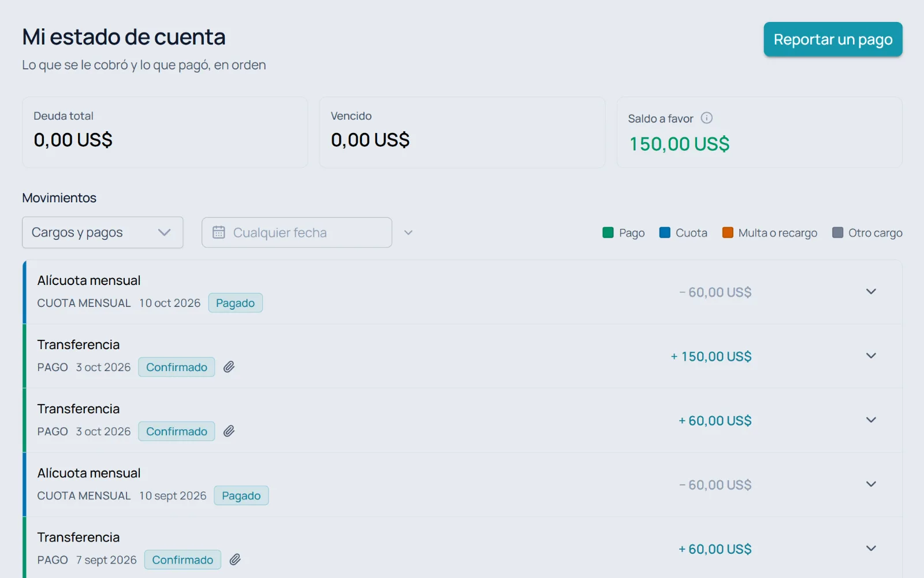The height and width of the screenshot is (578, 924).
Task: Click the + 150,00 US$ amount
Action: point(711,357)
